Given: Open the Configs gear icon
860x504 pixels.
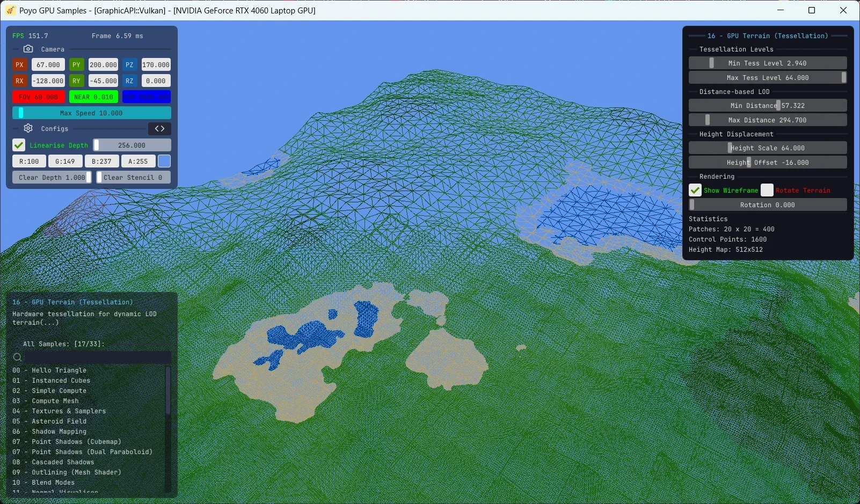Looking at the screenshot, I should (27, 128).
